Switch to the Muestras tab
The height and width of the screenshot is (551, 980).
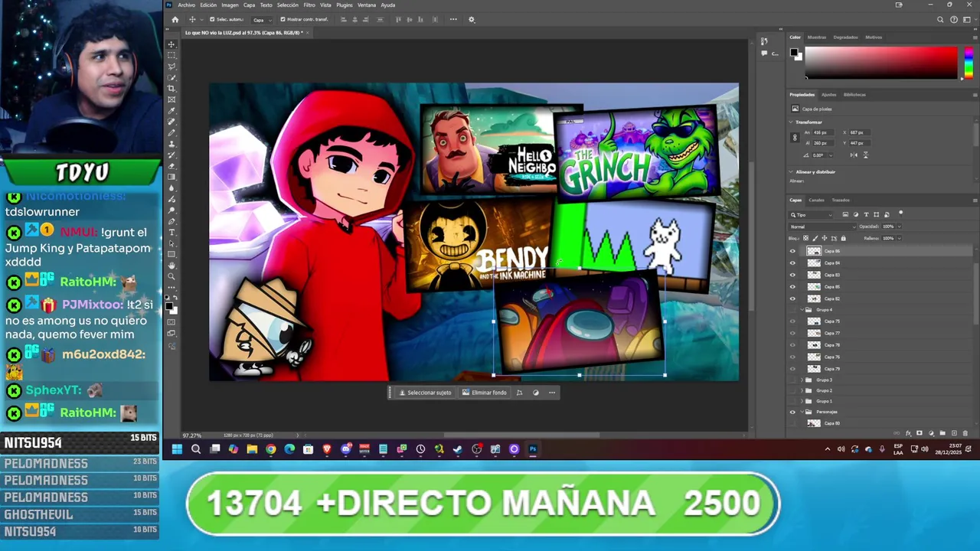pos(817,37)
